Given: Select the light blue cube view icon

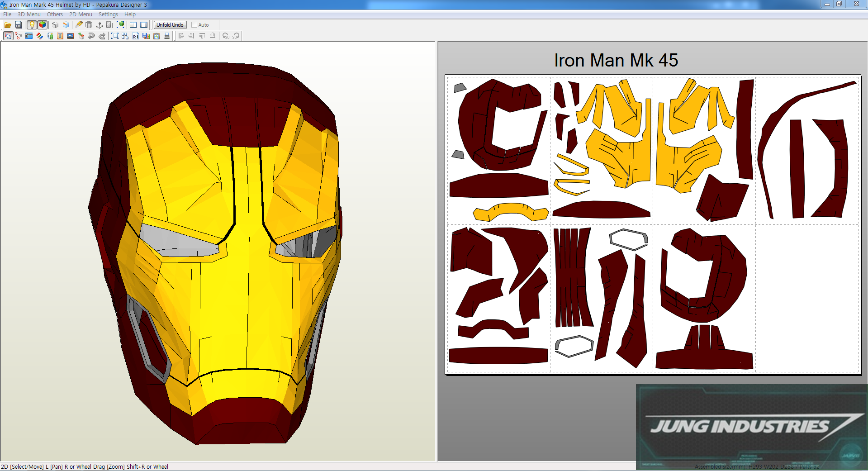Looking at the screenshot, I should click(66, 25).
